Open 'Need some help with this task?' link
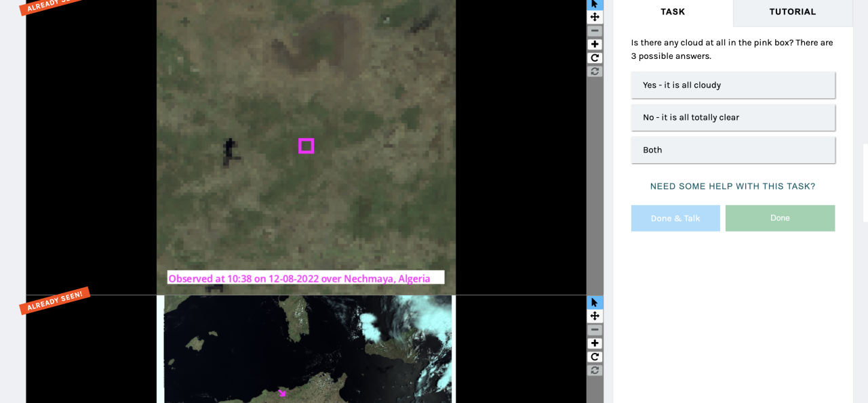The image size is (868, 403). 732,186
